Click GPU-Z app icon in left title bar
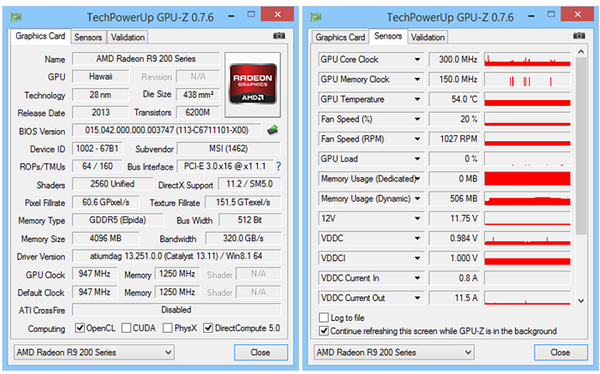The image size is (600, 374). click(x=16, y=17)
